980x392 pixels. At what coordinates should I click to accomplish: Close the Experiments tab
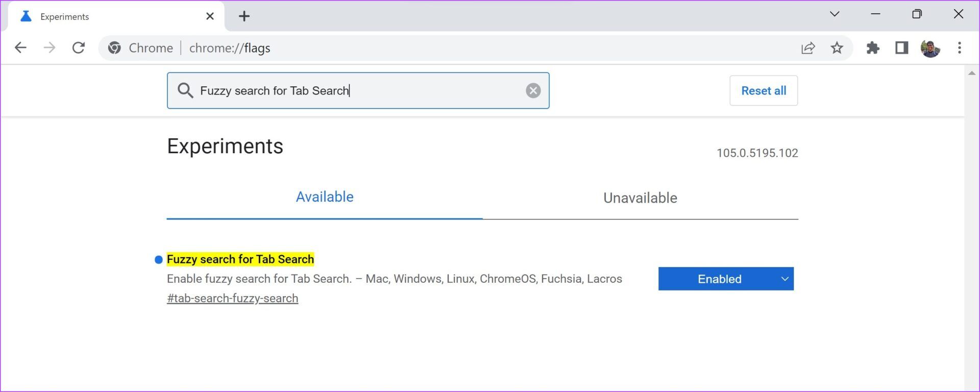(x=210, y=16)
